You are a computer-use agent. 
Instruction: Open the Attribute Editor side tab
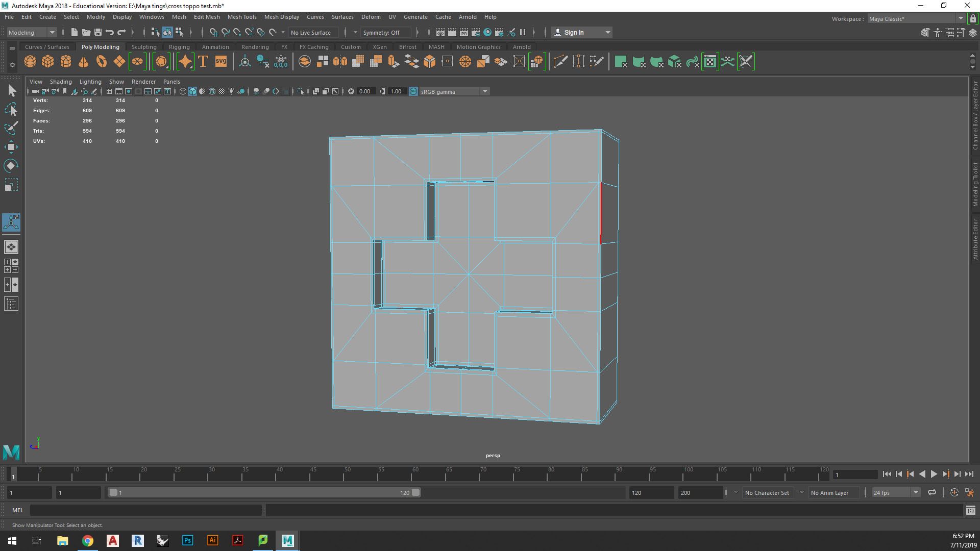[975, 239]
